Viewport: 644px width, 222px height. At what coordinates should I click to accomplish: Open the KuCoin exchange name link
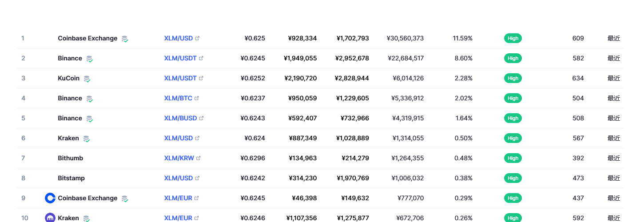[x=68, y=78]
